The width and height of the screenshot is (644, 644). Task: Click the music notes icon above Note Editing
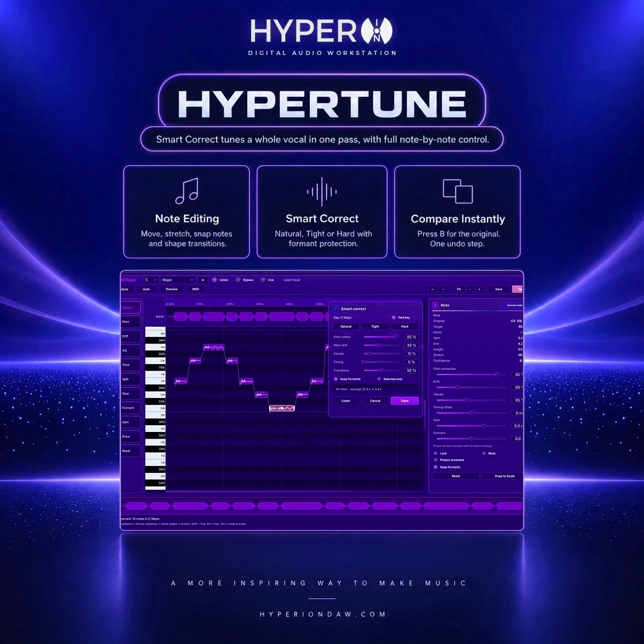[x=186, y=192]
